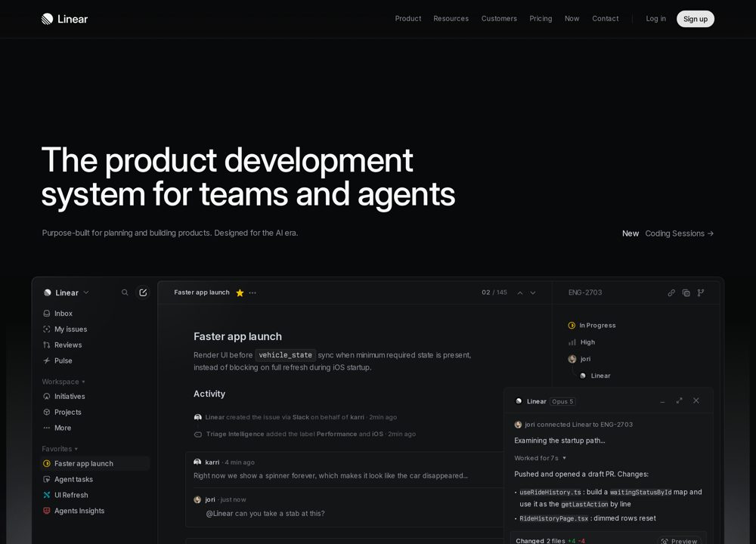
Task: Click the High priority bars icon
Action: click(x=572, y=342)
